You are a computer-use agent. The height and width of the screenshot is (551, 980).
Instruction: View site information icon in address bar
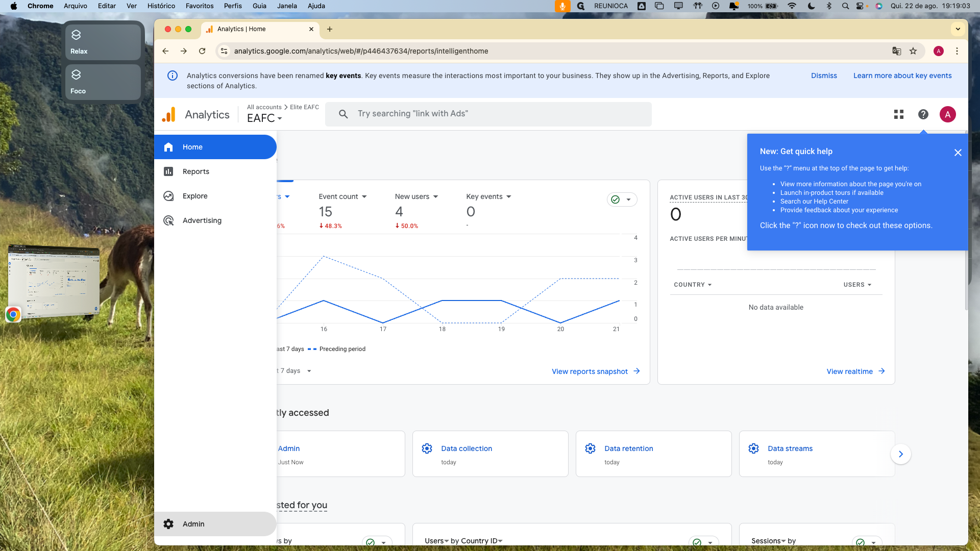pos(224,51)
